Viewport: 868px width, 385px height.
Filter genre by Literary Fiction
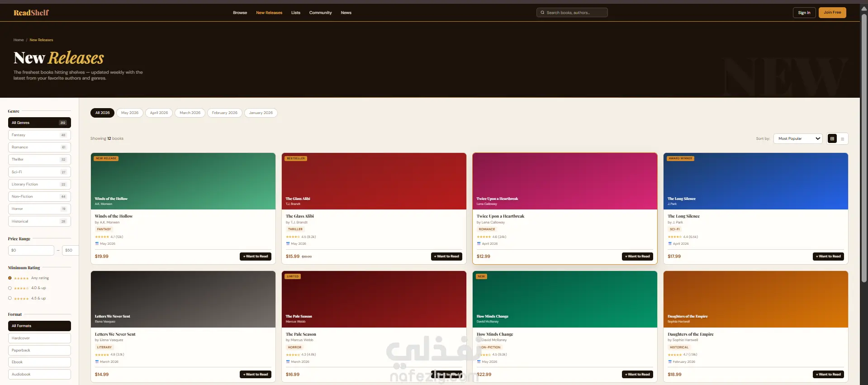[39, 184]
